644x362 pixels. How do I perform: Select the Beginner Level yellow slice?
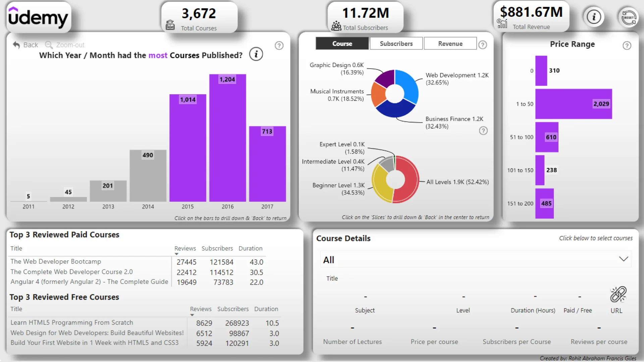coord(381,184)
